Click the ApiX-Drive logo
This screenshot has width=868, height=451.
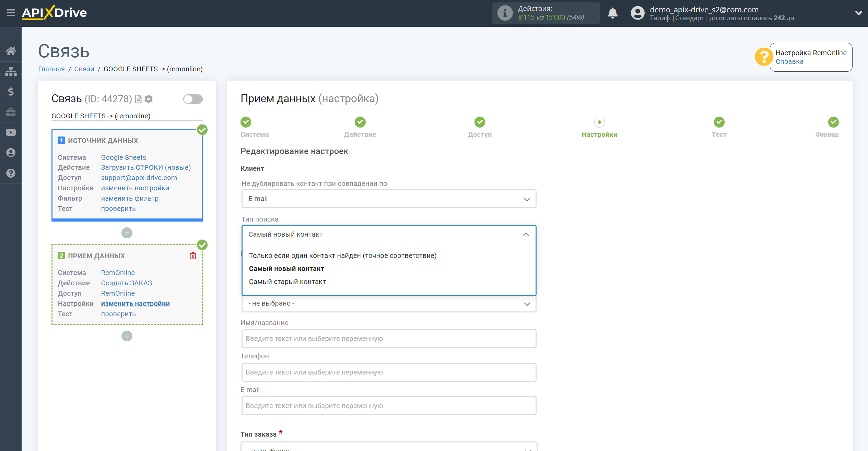coord(54,13)
